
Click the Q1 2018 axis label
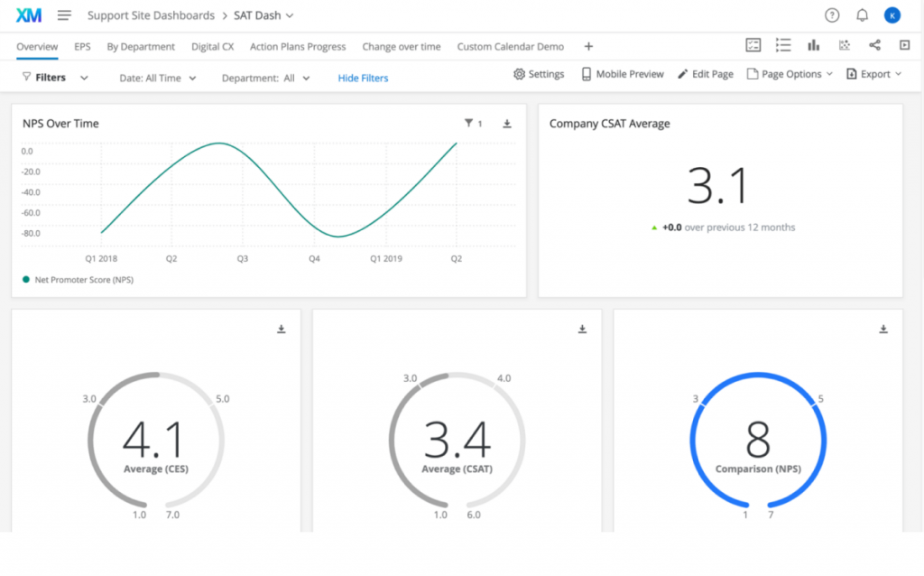click(101, 259)
